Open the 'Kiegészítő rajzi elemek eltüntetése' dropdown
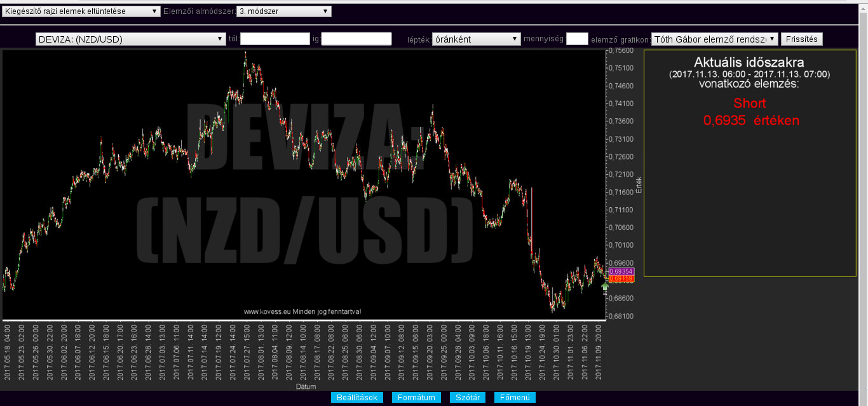The height and width of the screenshot is (406, 868). click(81, 11)
